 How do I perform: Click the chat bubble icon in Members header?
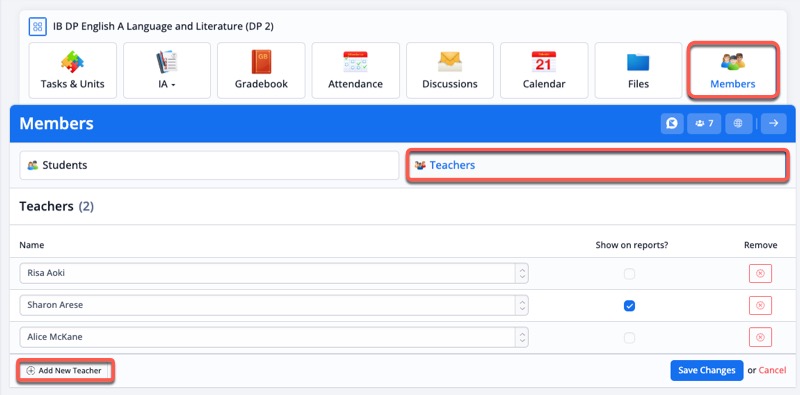pos(672,124)
